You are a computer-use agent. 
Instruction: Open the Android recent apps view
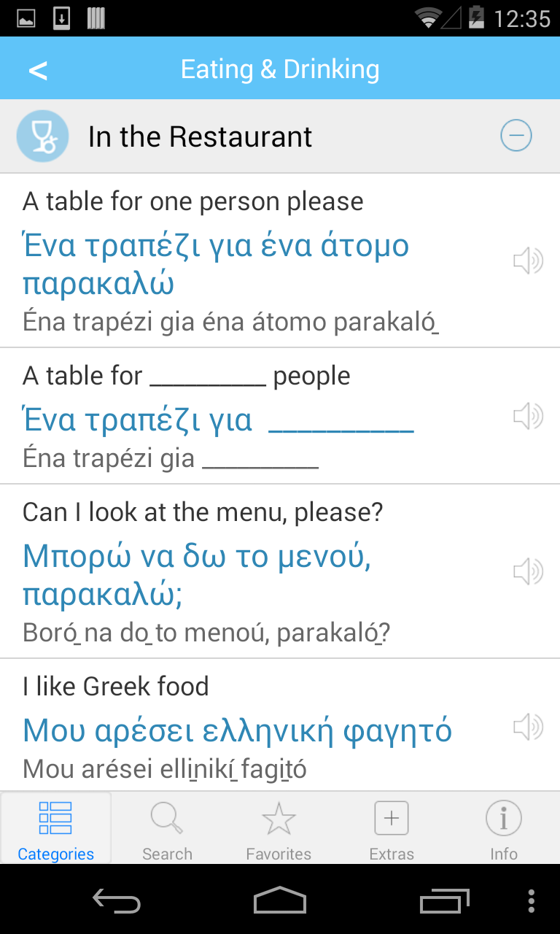click(446, 900)
